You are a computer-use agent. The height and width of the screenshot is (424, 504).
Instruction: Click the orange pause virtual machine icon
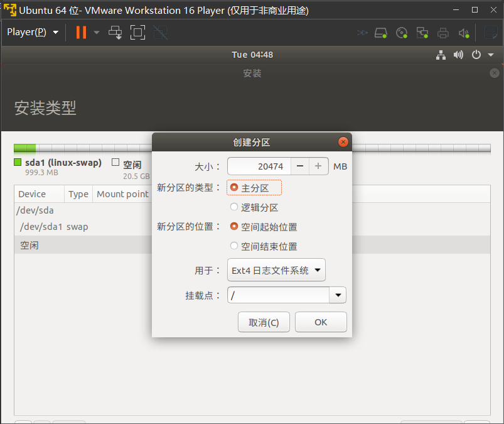pos(81,32)
